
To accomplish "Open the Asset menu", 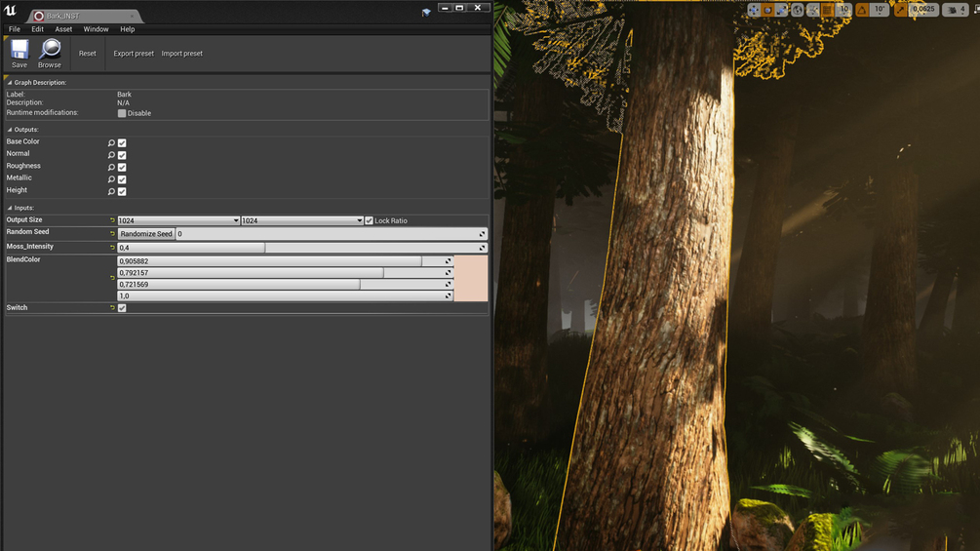I will click(x=63, y=29).
